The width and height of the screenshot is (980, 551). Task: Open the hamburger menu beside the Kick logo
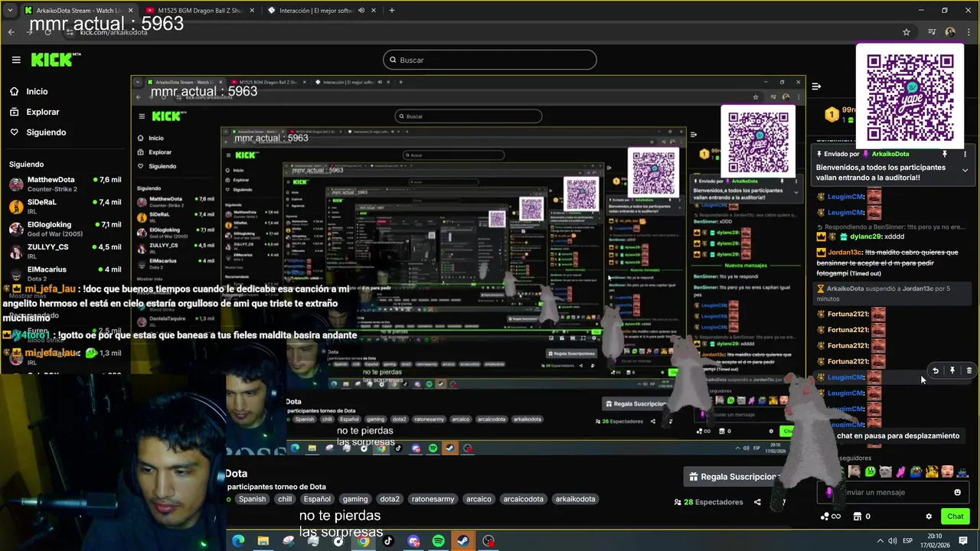16,60
